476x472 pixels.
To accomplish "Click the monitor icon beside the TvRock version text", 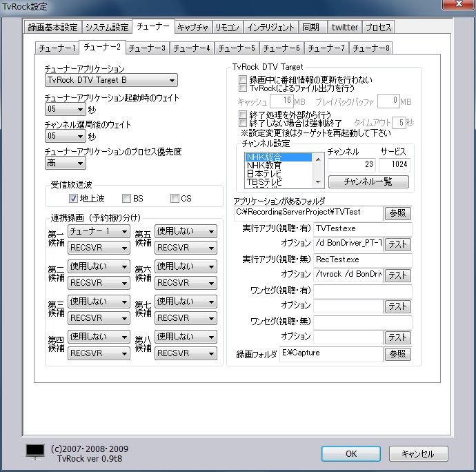I will point(35,452).
